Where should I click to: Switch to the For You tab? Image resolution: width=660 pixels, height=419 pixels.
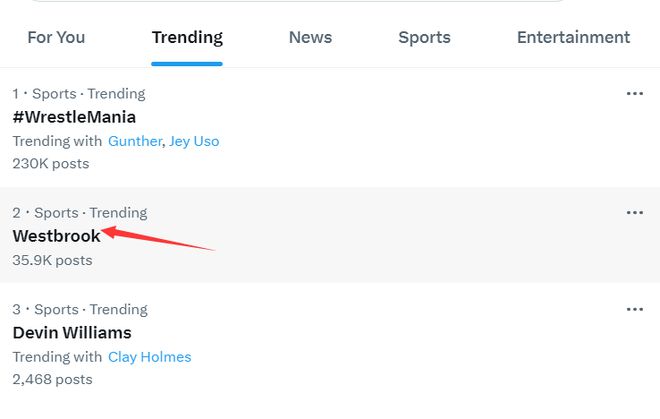(56, 38)
